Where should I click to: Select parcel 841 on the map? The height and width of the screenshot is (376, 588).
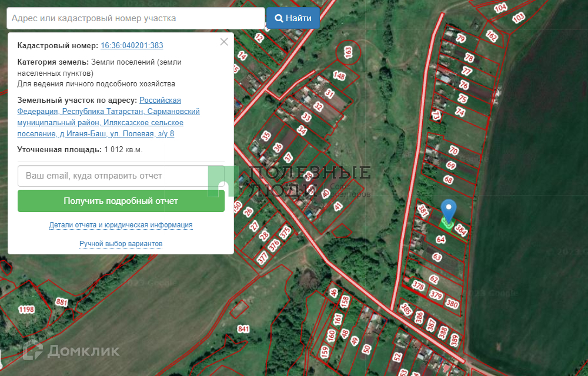tap(243, 329)
